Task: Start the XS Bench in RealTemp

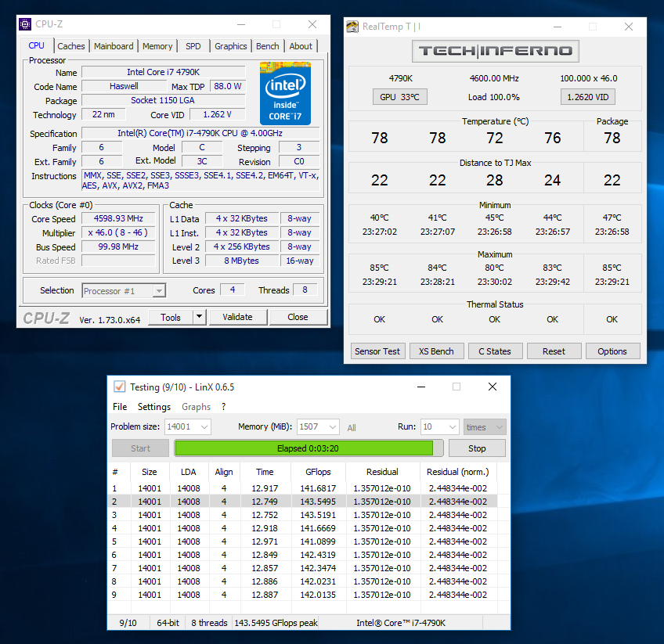Action: click(x=436, y=351)
